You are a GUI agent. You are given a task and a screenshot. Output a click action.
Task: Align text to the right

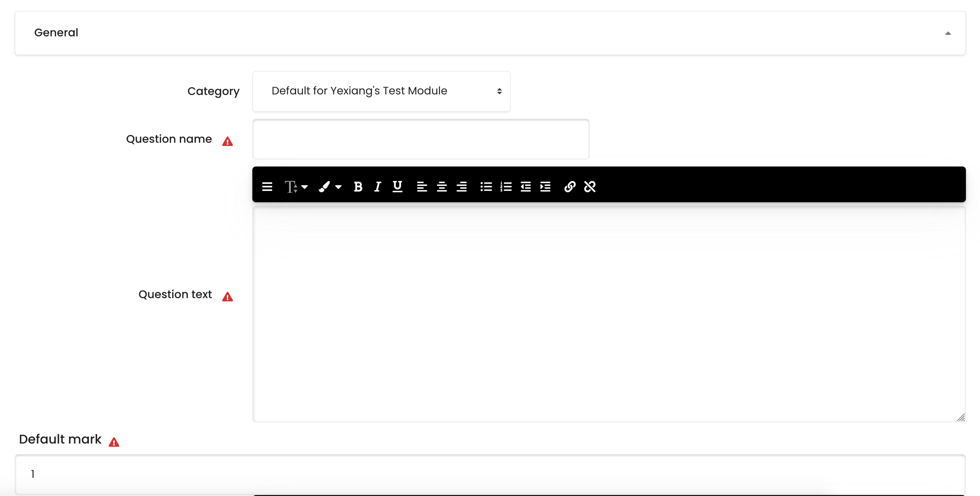462,186
